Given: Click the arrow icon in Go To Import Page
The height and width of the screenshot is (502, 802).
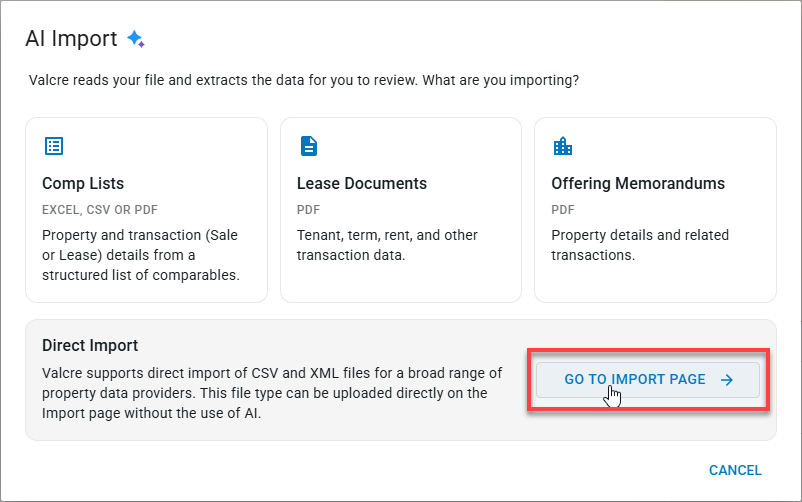Looking at the screenshot, I should (x=726, y=380).
